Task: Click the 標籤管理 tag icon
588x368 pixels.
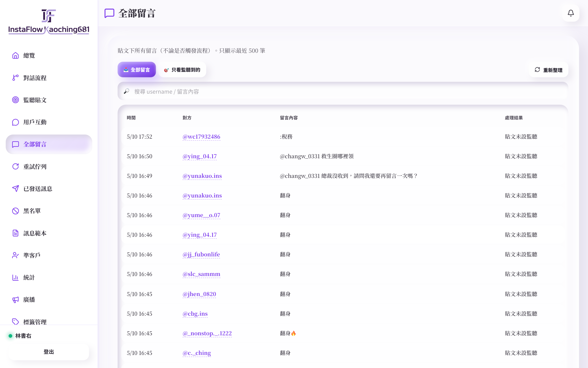Action: click(16, 322)
